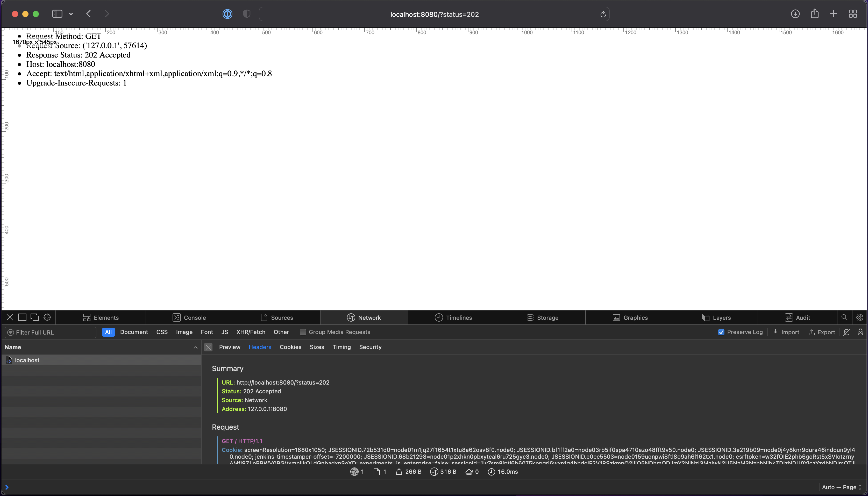The height and width of the screenshot is (496, 868).
Task: Toggle Name column sort arrow
Action: [195, 348]
